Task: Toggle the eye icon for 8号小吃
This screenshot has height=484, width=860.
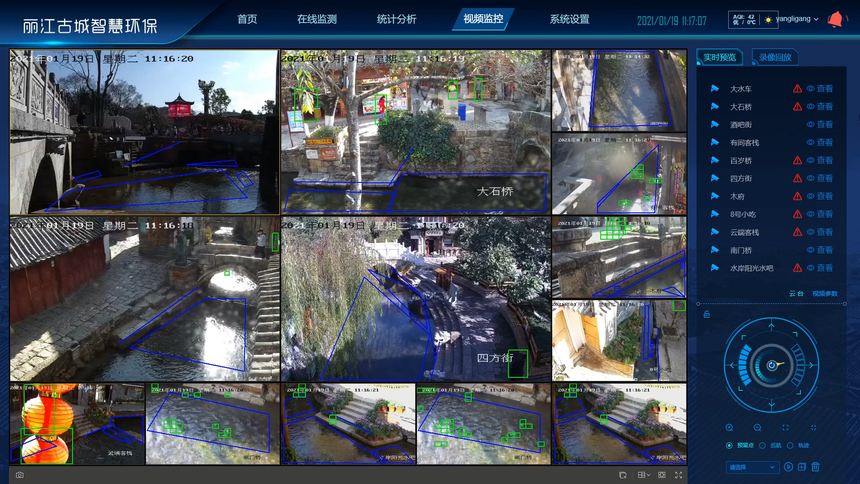Action: tap(810, 214)
